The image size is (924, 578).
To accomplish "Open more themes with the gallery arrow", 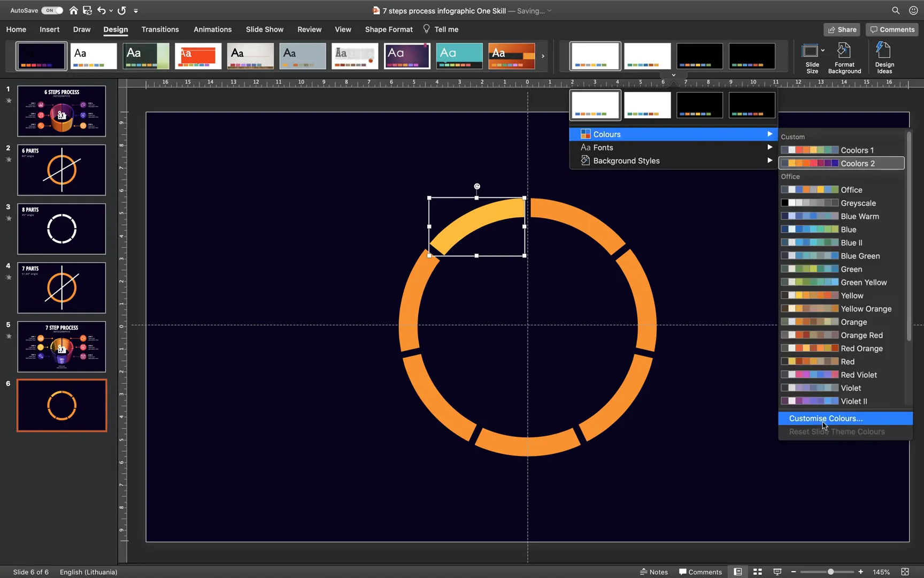I will coord(543,56).
